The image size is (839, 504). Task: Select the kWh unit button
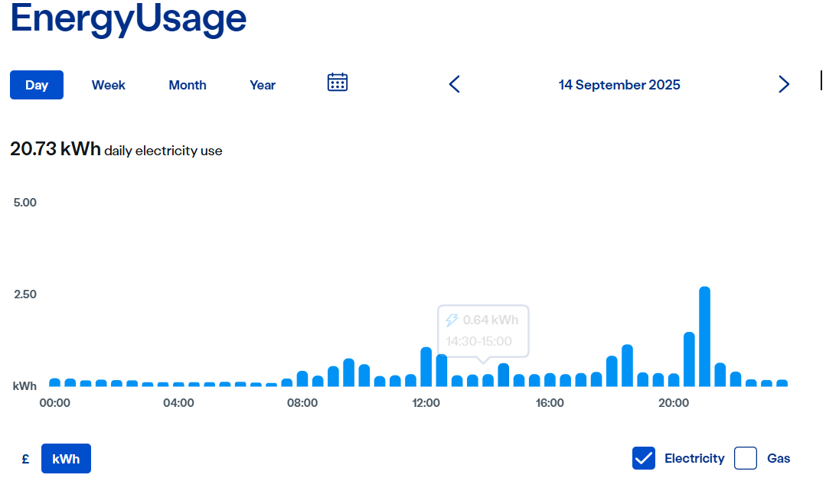(66, 459)
